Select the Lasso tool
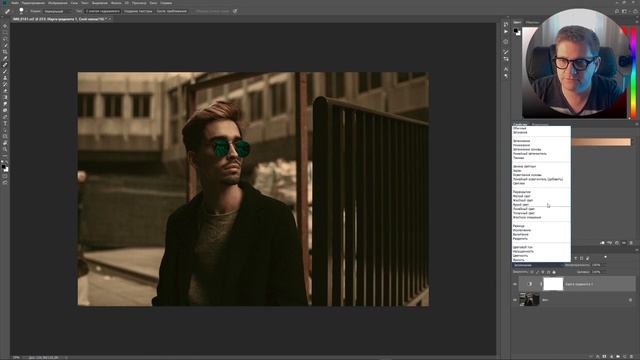 (5, 39)
